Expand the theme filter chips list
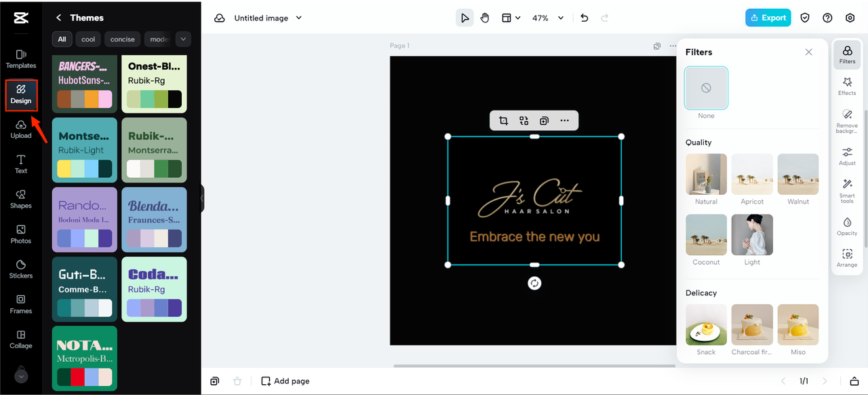This screenshot has width=868, height=395. point(183,39)
